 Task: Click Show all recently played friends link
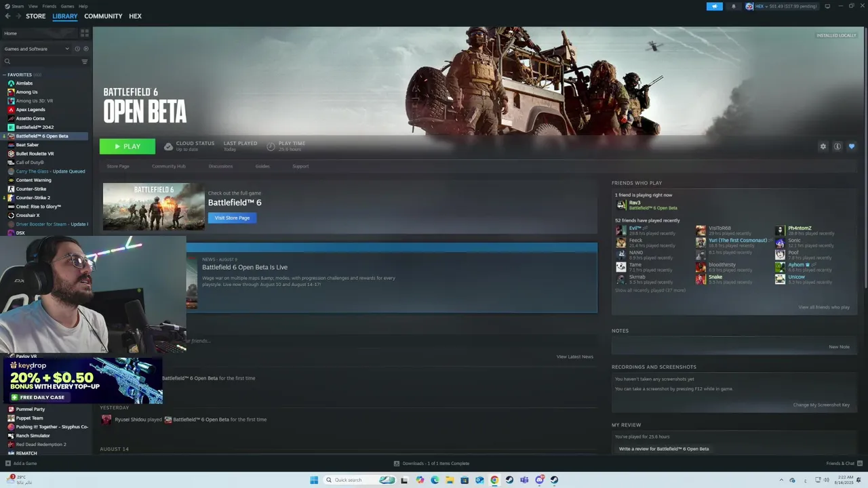coord(650,290)
